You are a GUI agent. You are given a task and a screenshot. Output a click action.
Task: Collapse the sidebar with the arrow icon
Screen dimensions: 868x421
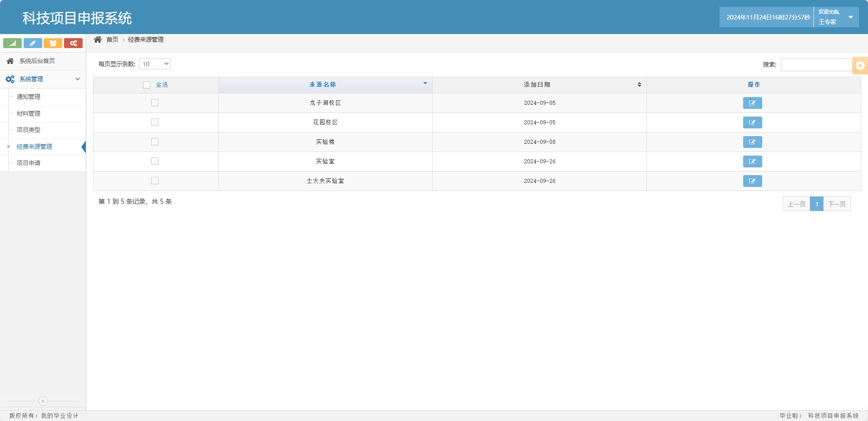[x=43, y=401]
